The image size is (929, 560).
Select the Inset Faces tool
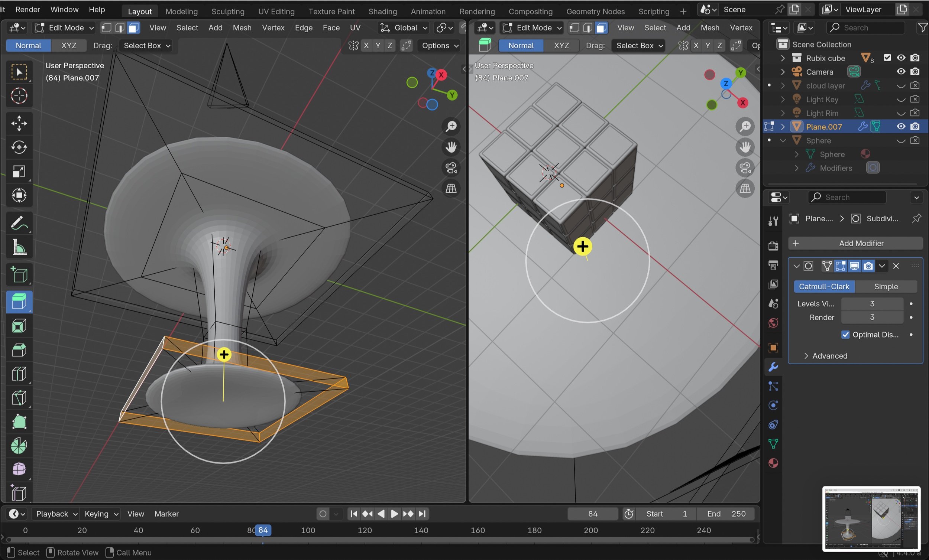tap(19, 326)
